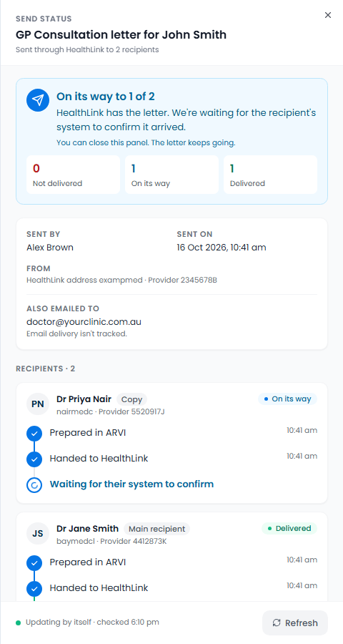The image size is (343, 644).
Task: Click the Main recipient tag
Action: [156, 529]
